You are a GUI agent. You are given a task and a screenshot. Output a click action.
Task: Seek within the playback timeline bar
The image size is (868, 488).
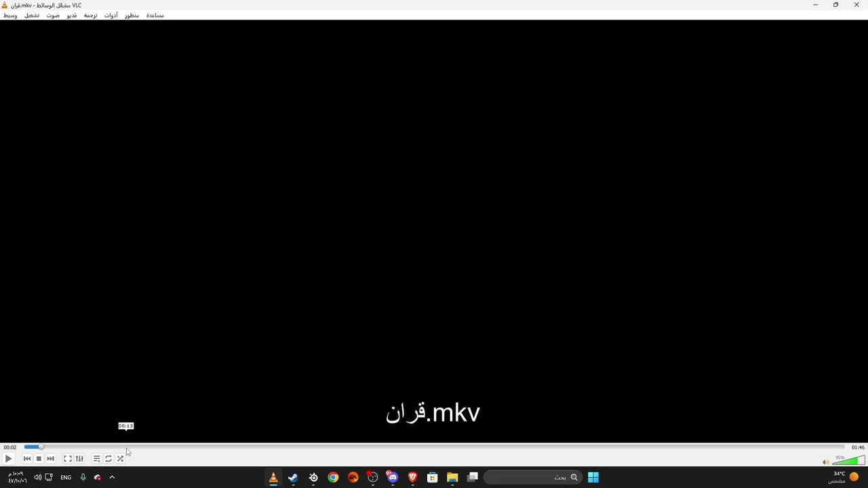(434, 447)
